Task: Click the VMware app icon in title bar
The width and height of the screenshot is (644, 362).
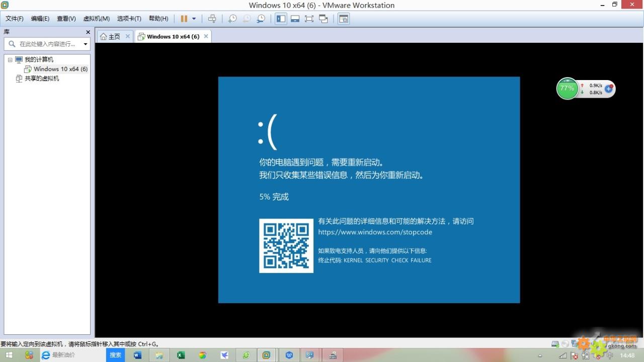Action: click(x=5, y=5)
